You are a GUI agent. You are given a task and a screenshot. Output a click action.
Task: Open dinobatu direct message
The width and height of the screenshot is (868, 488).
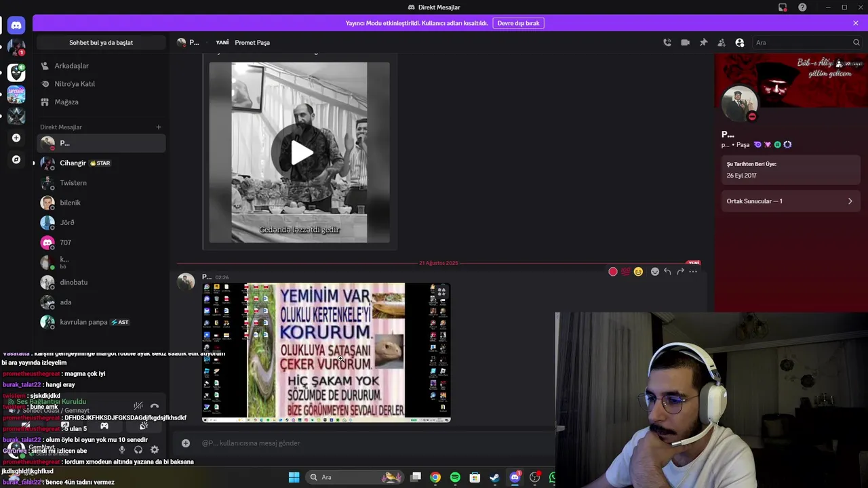coord(101,282)
